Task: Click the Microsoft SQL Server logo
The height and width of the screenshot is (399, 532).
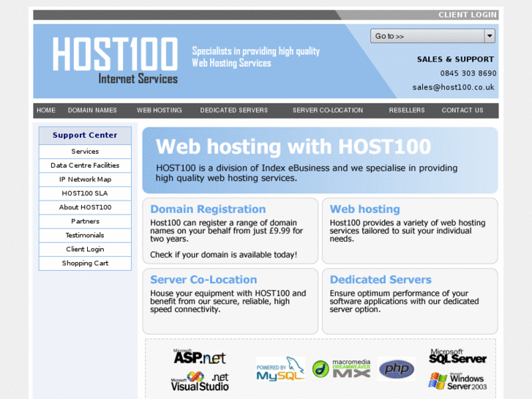Action: click(x=457, y=357)
